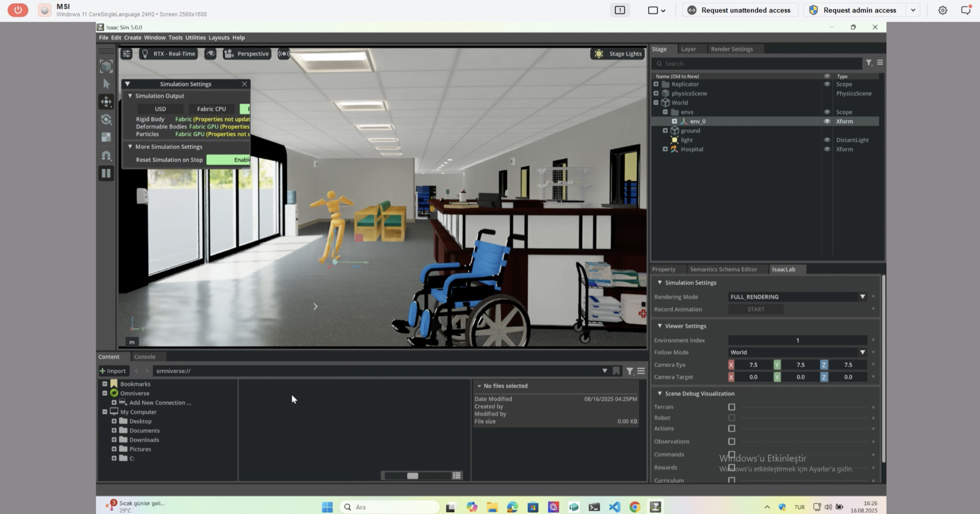980x514 pixels.
Task: Click the Record Animation START button
Action: (x=756, y=309)
